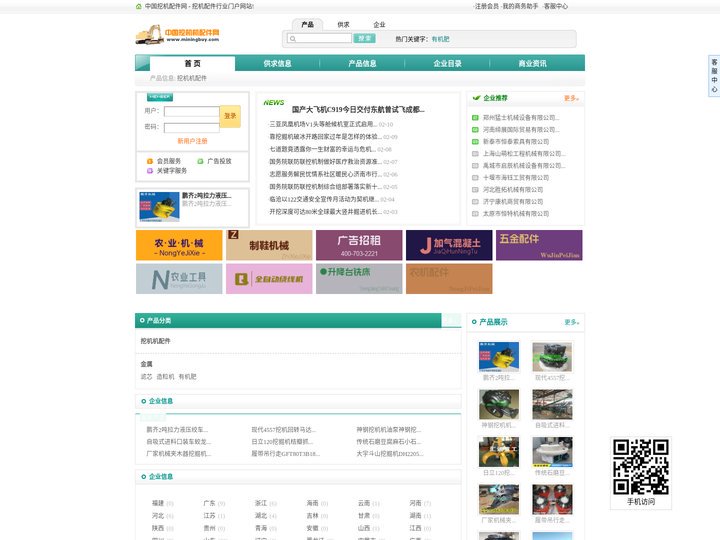Open news 三亚凤凰机场V1头等舱候机室正式启用

tap(324, 124)
